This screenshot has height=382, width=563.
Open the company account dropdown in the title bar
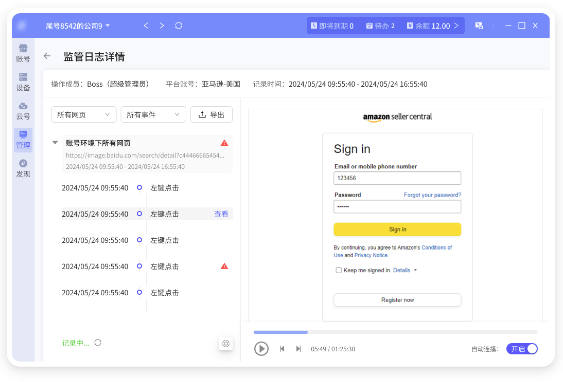(x=78, y=26)
